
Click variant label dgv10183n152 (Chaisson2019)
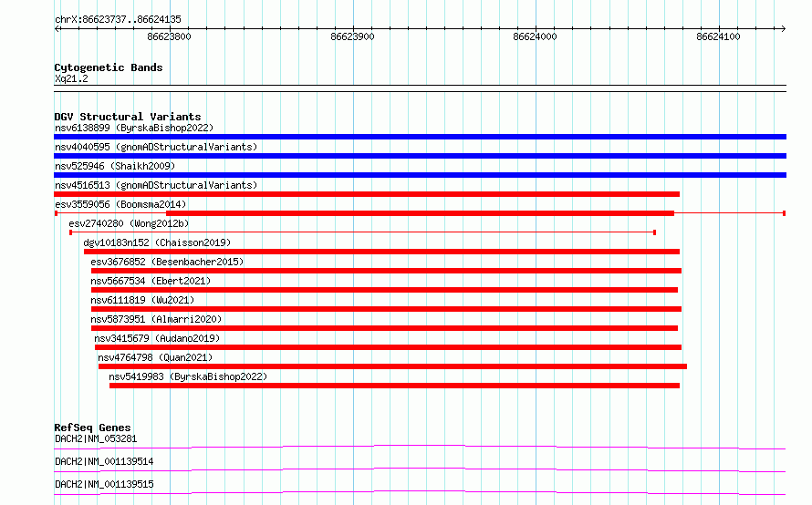pos(157,242)
